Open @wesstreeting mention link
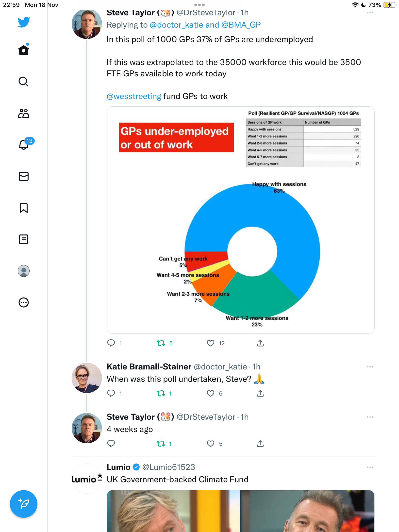This screenshot has height=532, width=399. 134,96
